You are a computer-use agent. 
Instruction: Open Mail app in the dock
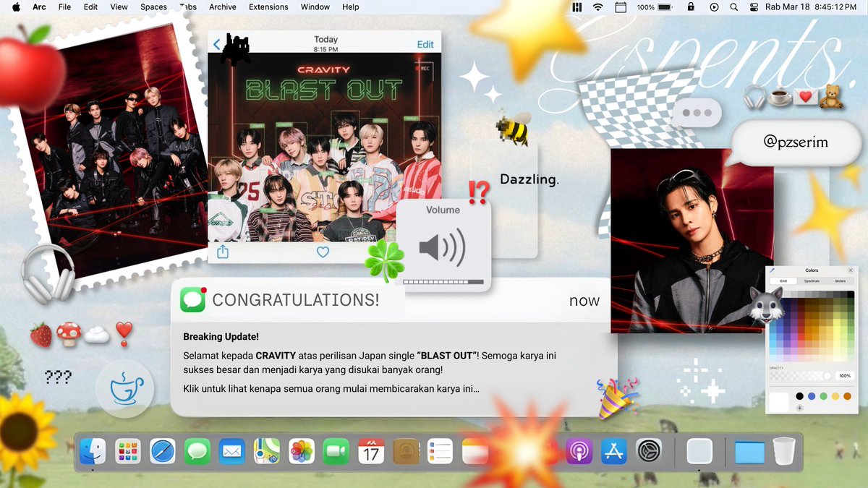point(231,452)
